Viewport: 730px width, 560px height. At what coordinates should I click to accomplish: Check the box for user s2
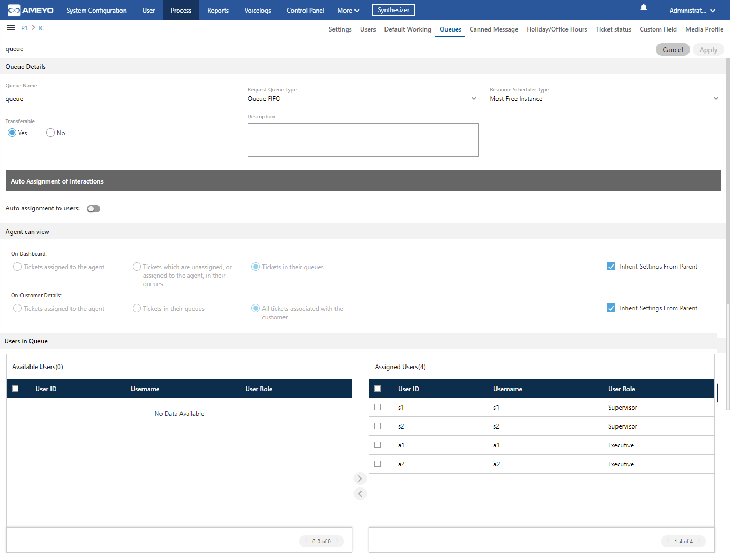378,426
